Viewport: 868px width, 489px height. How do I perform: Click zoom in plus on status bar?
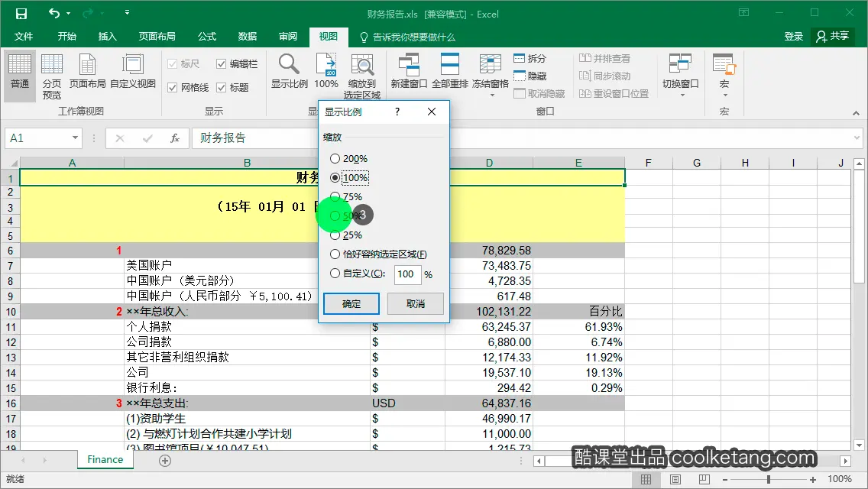click(x=813, y=480)
